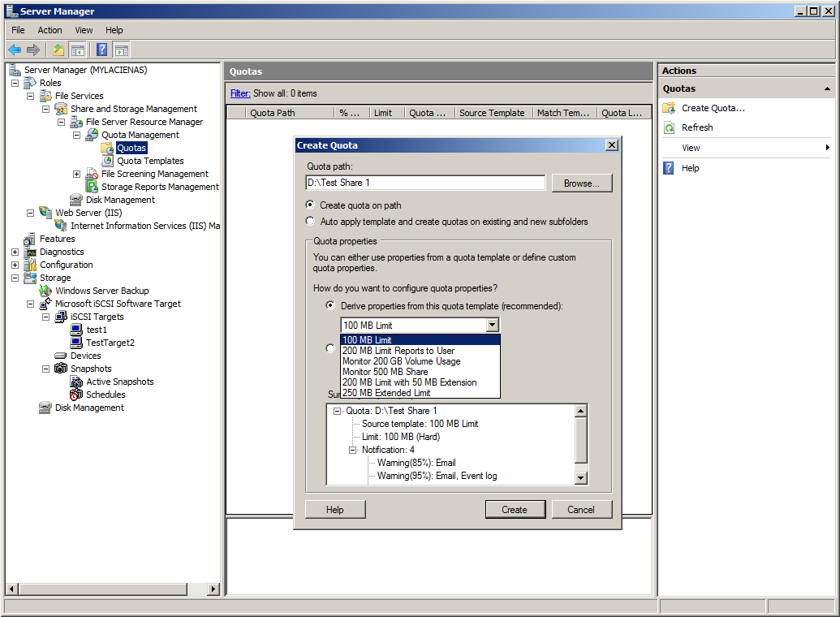Image resolution: width=840 pixels, height=617 pixels.
Task: Click the Browse... button
Action: pyautogui.click(x=582, y=183)
